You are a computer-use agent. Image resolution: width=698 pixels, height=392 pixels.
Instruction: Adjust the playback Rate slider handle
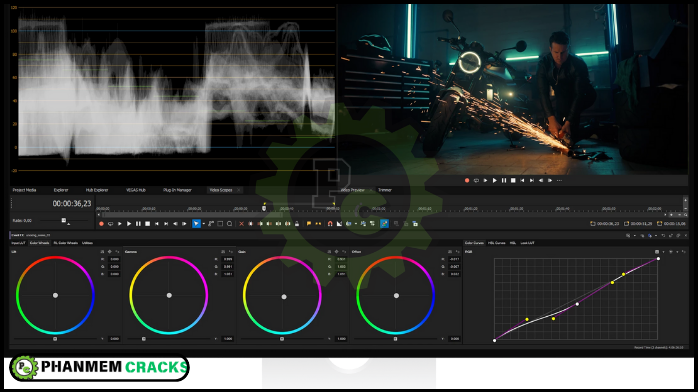(x=64, y=220)
